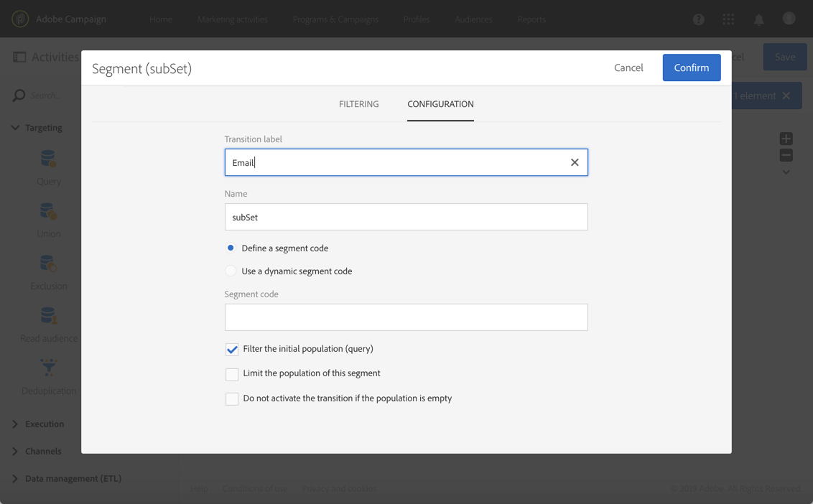Image resolution: width=813 pixels, height=504 pixels.
Task: Click the Deduplication funnel icon
Action: pyautogui.click(x=48, y=368)
